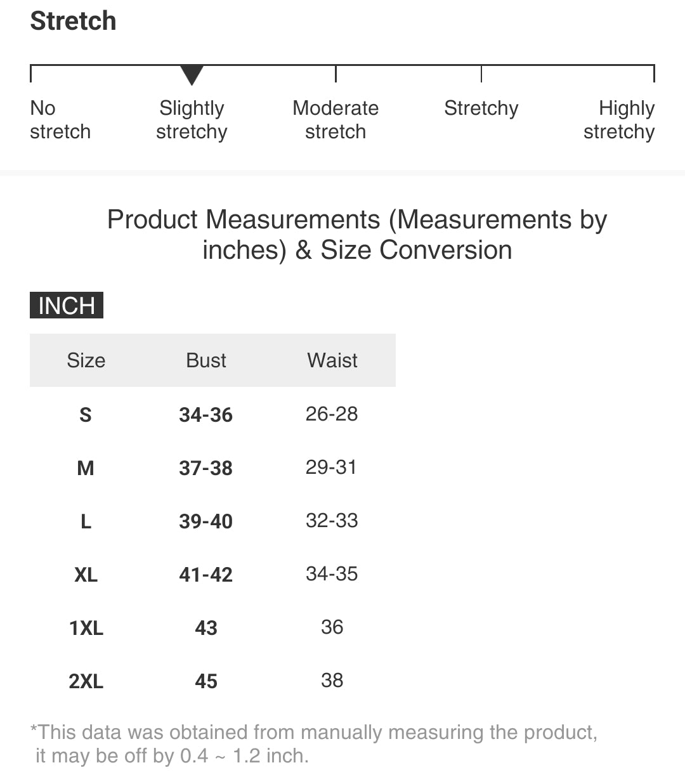Click the Waist column header
This screenshot has width=685, height=784.
coord(332,360)
